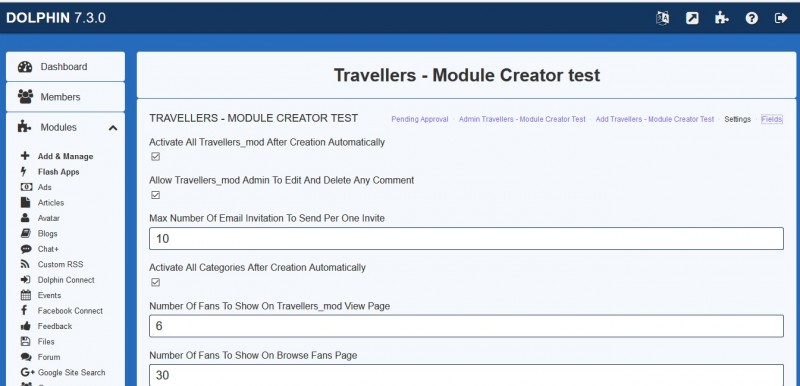Open Admin Travellers - Module Creator Test tab
The width and height of the screenshot is (800, 386).
click(522, 119)
